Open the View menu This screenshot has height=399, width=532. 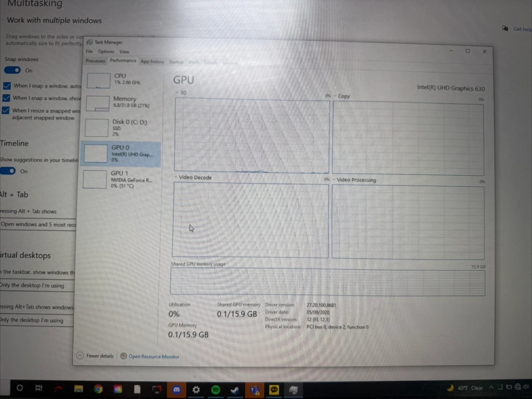point(125,52)
